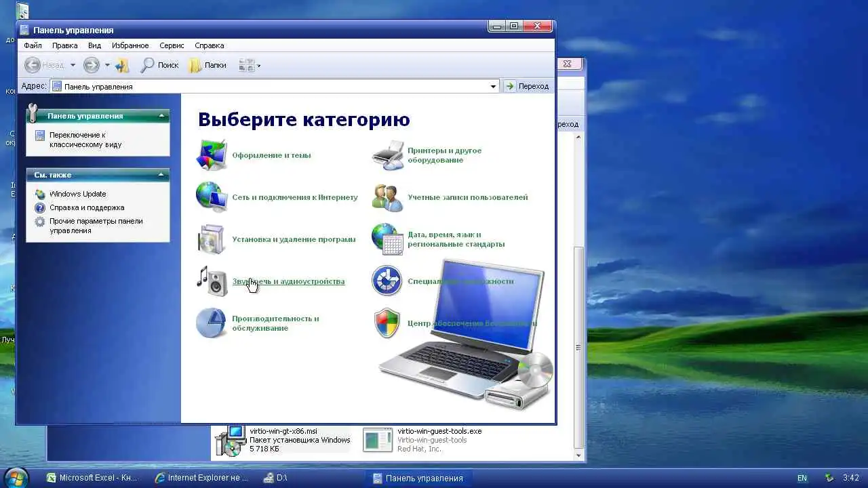Click the background window vertical scrollbar thumb
The image size is (868, 488).
(578, 346)
